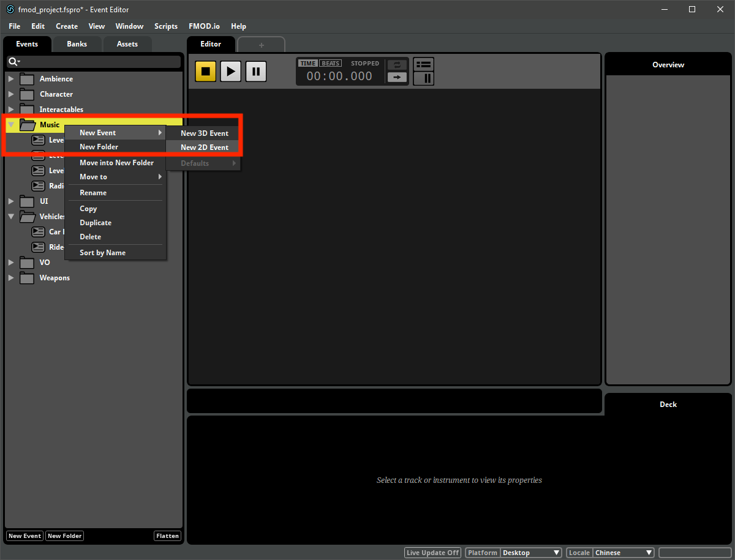Click the Flatten button at the bottom
Viewport: 735px width, 560px height.
pyautogui.click(x=167, y=536)
